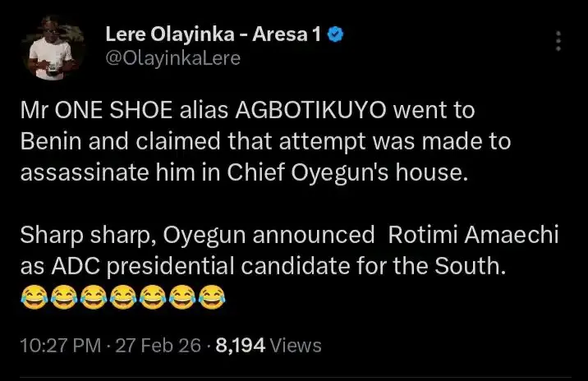The height and width of the screenshot is (381, 588).
Task: Open the tweet's three-dot more options menu
Action: click(559, 42)
